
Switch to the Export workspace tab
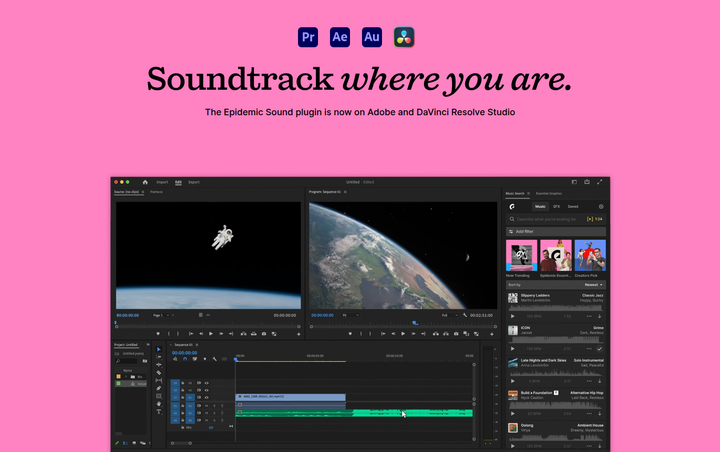click(194, 182)
